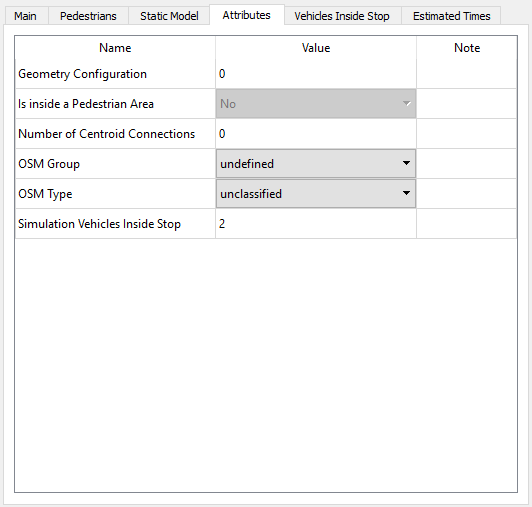This screenshot has height=507, width=532.
Task: Switch to the Estimated Times tab
Action: (452, 16)
